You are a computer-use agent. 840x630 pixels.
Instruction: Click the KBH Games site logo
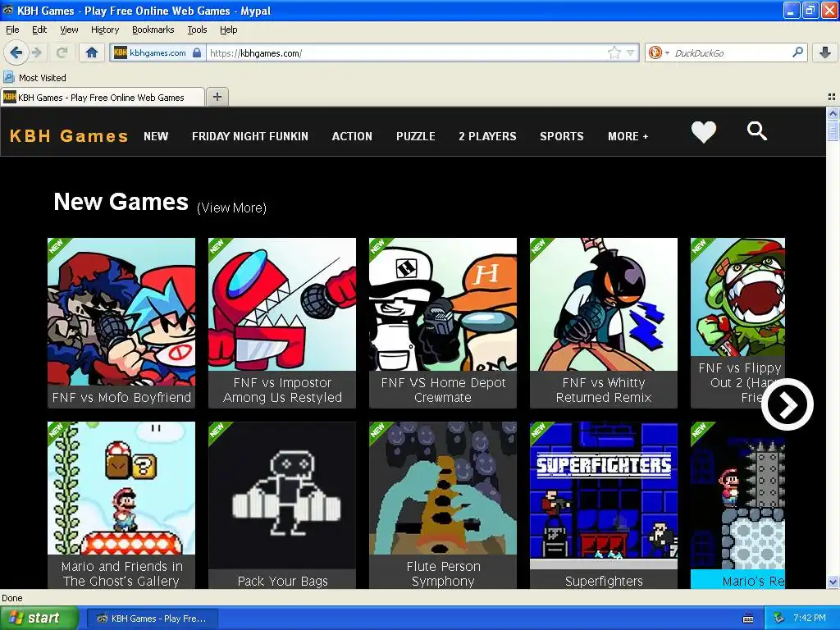(x=69, y=136)
